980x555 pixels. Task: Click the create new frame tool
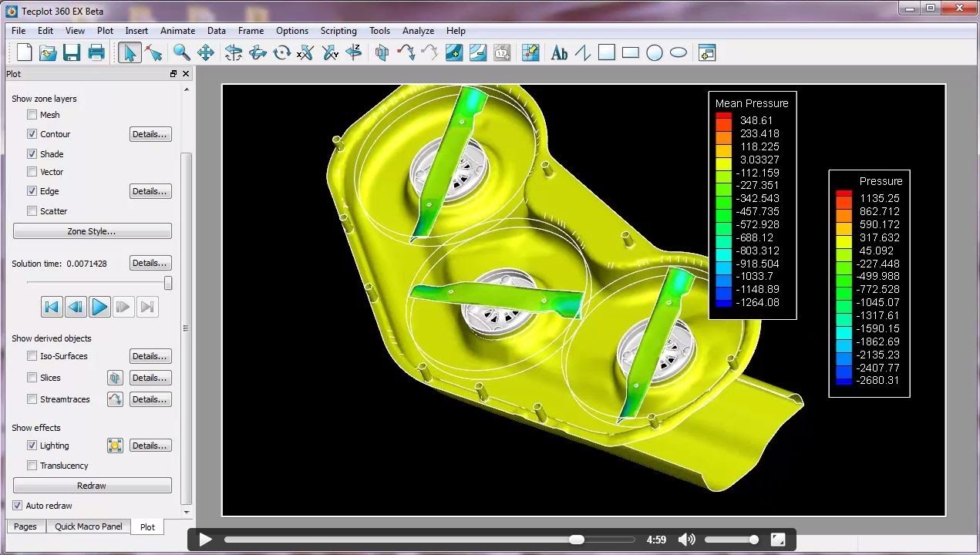pyautogui.click(x=707, y=52)
